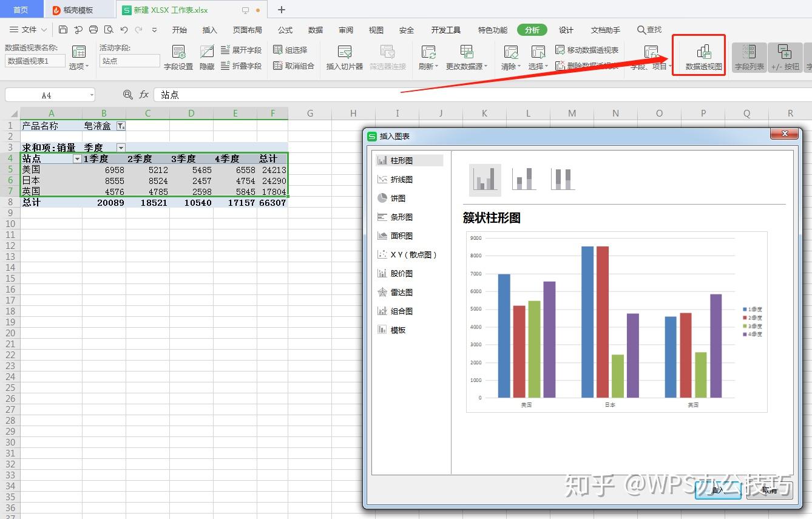Open the 产品名称 filter dropdown in cell B1

point(121,126)
